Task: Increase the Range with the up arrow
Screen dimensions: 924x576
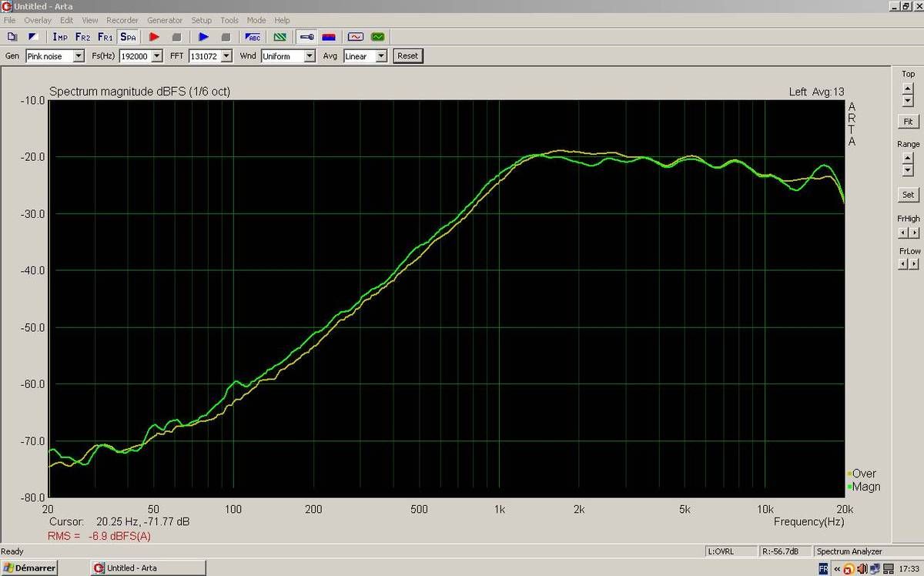Action: click(x=908, y=159)
